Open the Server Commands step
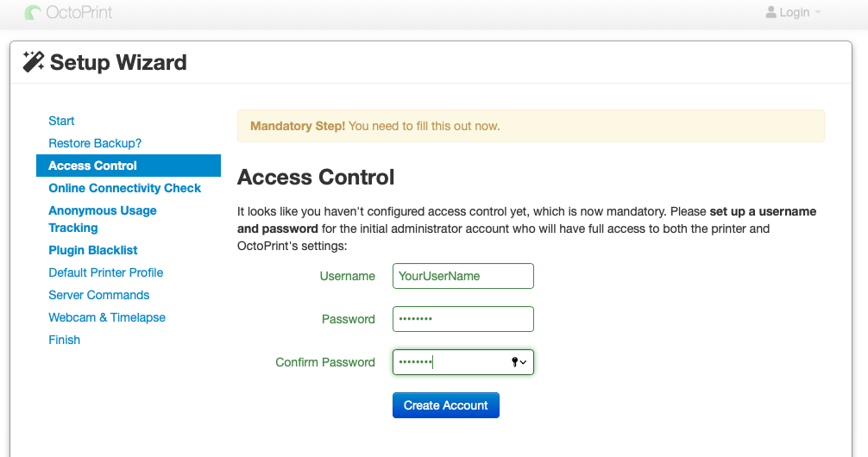The width and height of the screenshot is (868, 457). (99, 295)
